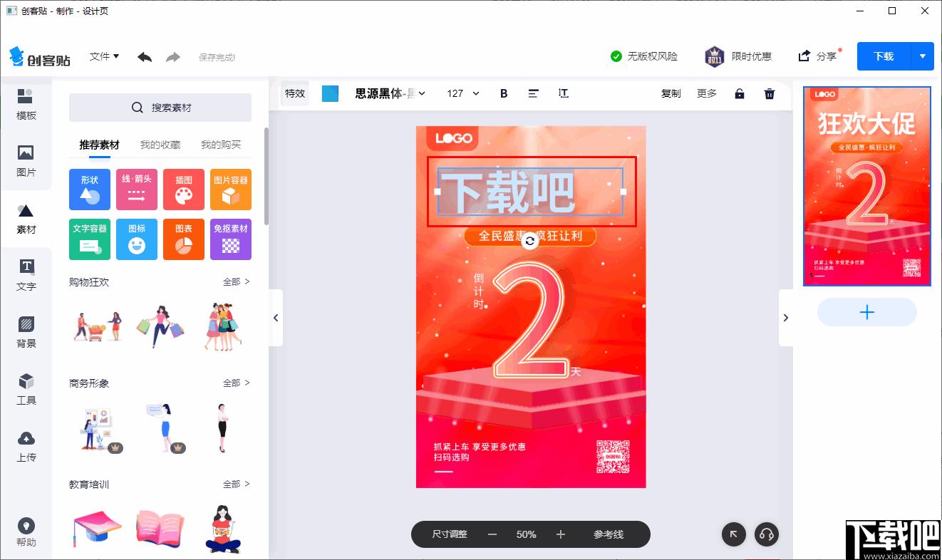This screenshot has height=560, width=942.
Task: Choose the 形状 shapes material category
Action: 90,190
